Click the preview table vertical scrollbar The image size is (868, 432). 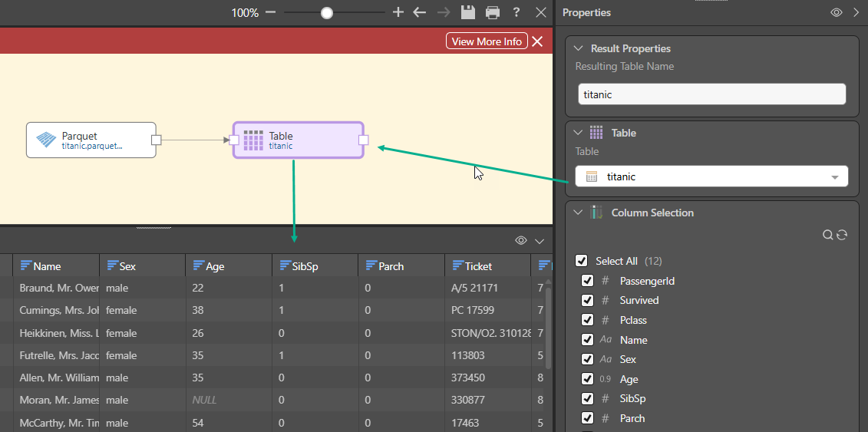(x=548, y=328)
